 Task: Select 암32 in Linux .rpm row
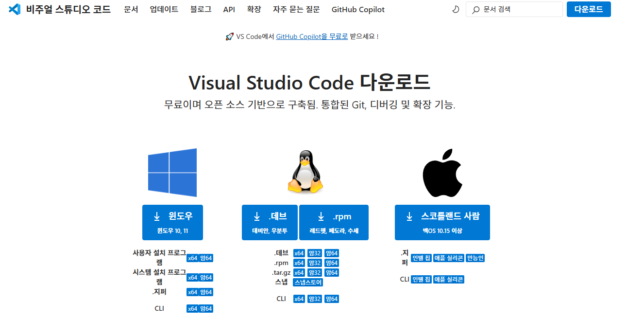coord(315,263)
